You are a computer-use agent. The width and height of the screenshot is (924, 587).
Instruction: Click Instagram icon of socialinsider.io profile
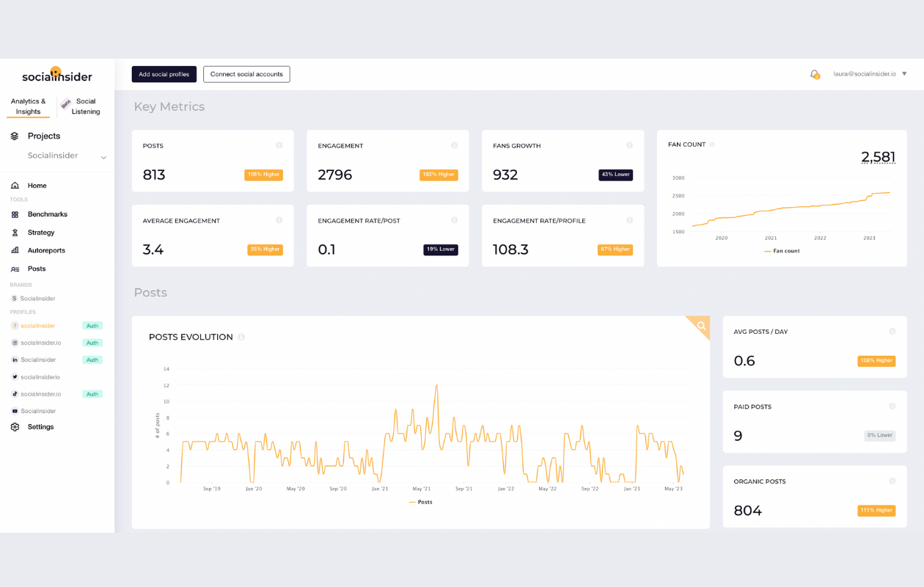(x=15, y=343)
